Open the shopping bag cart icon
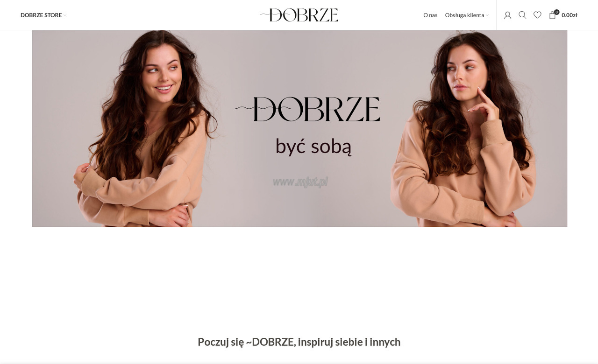The image size is (598, 364). point(553,15)
